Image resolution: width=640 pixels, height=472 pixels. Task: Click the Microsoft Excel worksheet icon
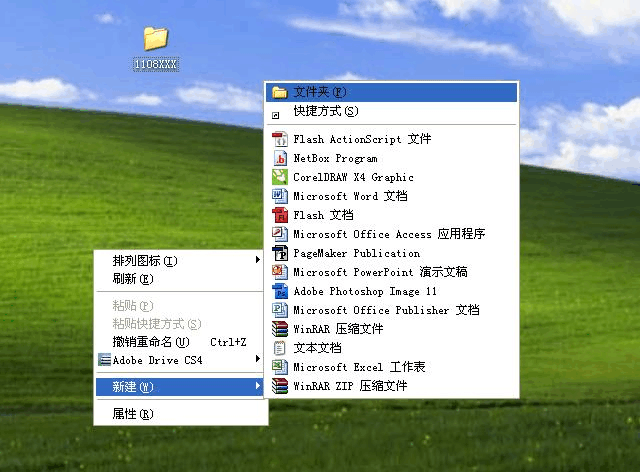point(280,367)
